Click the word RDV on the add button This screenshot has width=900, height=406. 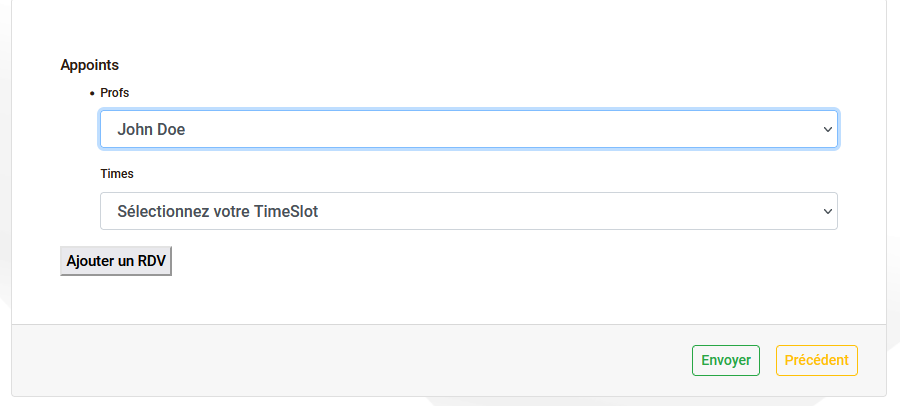point(153,261)
